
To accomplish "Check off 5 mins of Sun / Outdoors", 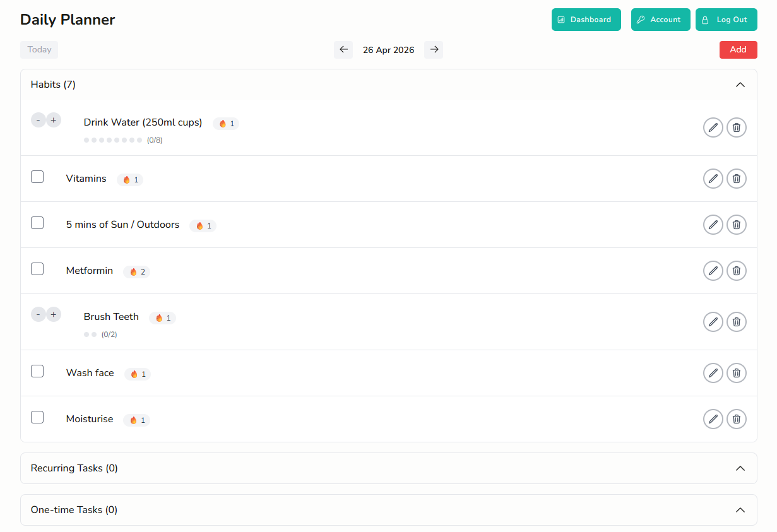I will pyautogui.click(x=37, y=223).
